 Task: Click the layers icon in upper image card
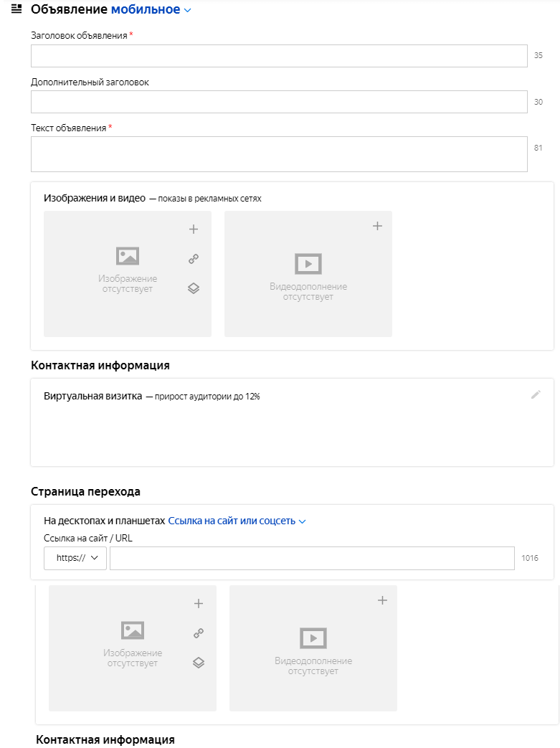click(193, 288)
